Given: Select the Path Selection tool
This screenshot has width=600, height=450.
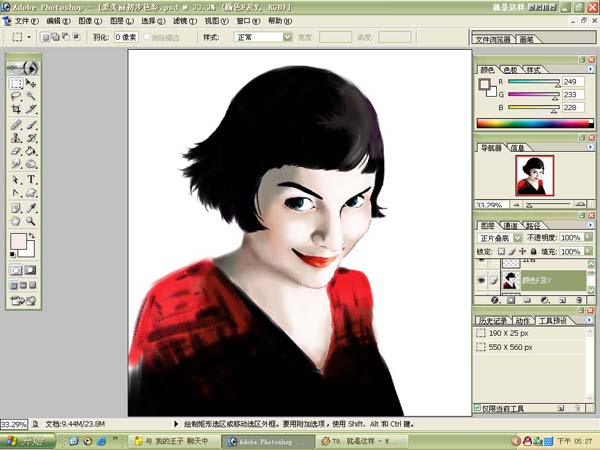Looking at the screenshot, I should coord(16,179).
